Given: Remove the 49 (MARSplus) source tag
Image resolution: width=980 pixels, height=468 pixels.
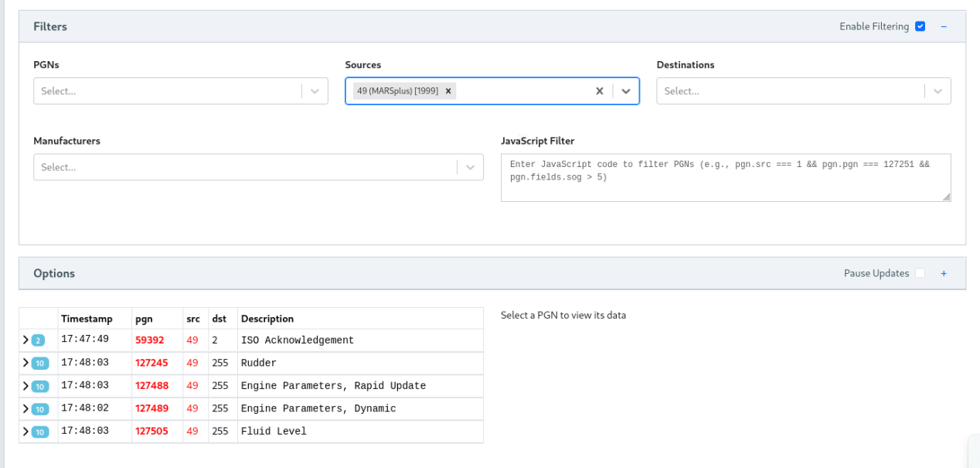Looking at the screenshot, I should 448,91.
